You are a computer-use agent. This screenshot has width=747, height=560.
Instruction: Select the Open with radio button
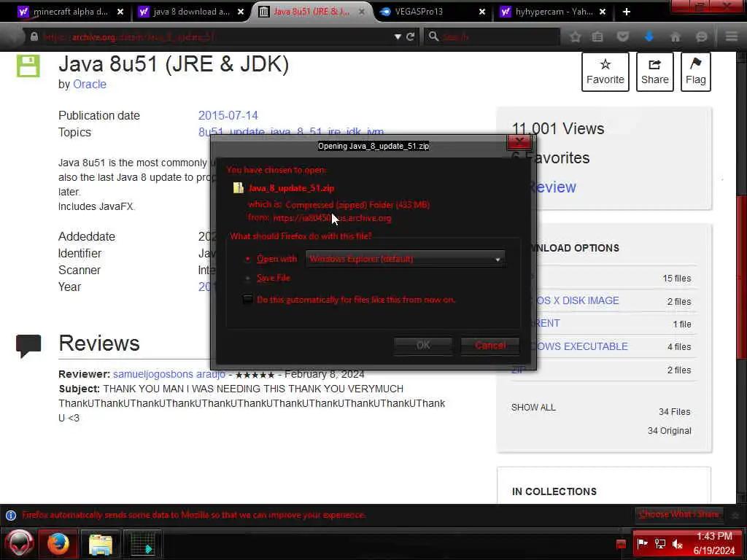[x=248, y=259]
